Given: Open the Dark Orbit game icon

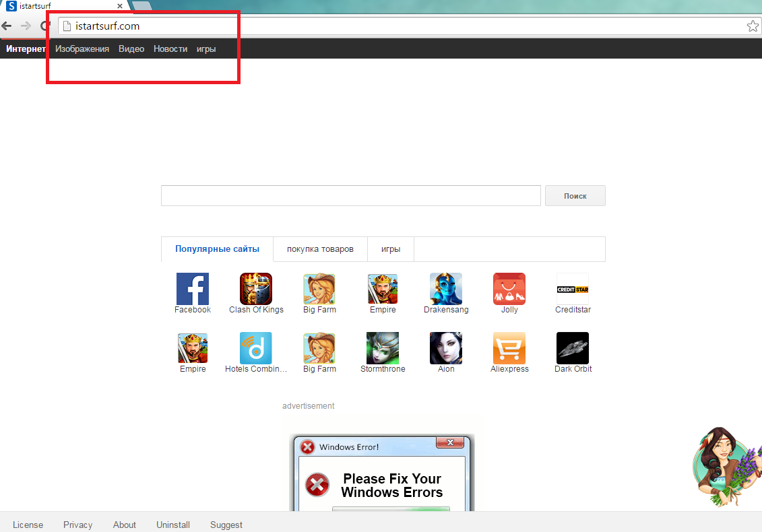Looking at the screenshot, I should (573, 348).
